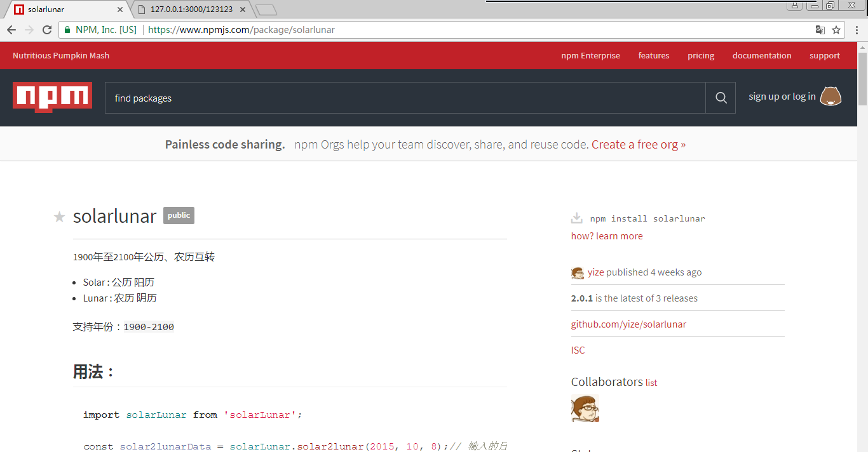The width and height of the screenshot is (868, 452).
Task: Close the 127.0.0.1:3000 tab
Action: [242, 10]
